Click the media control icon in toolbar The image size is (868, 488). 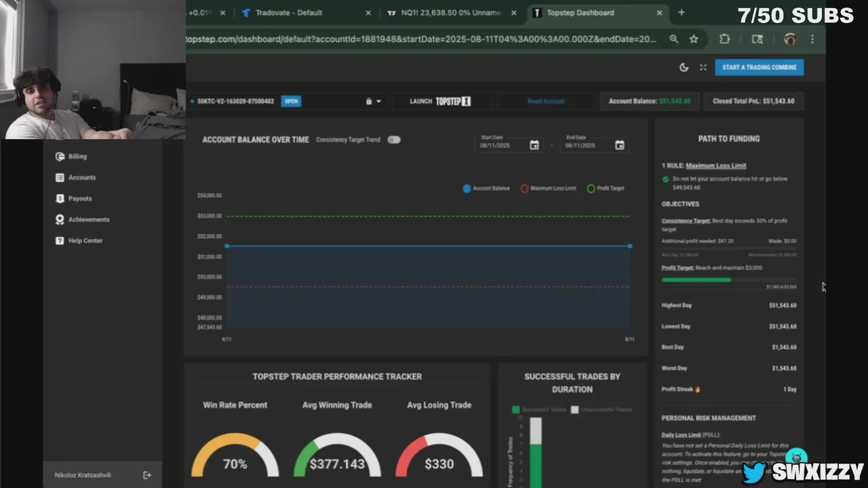click(757, 39)
